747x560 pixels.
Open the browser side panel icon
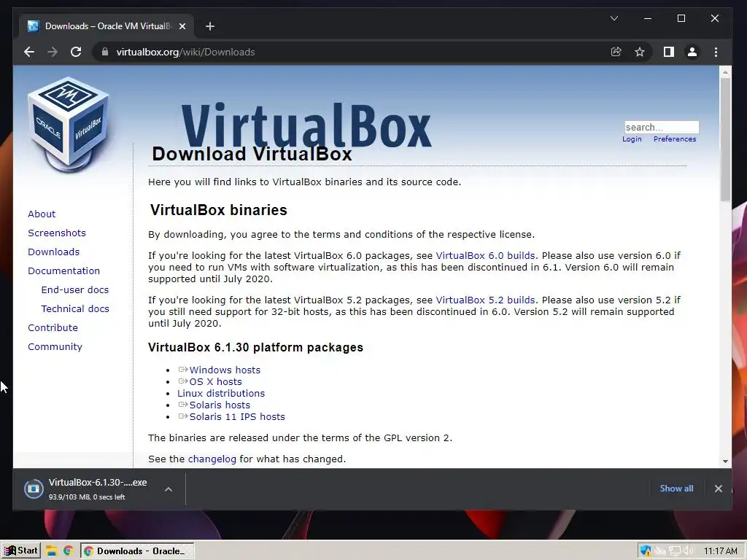pos(669,52)
